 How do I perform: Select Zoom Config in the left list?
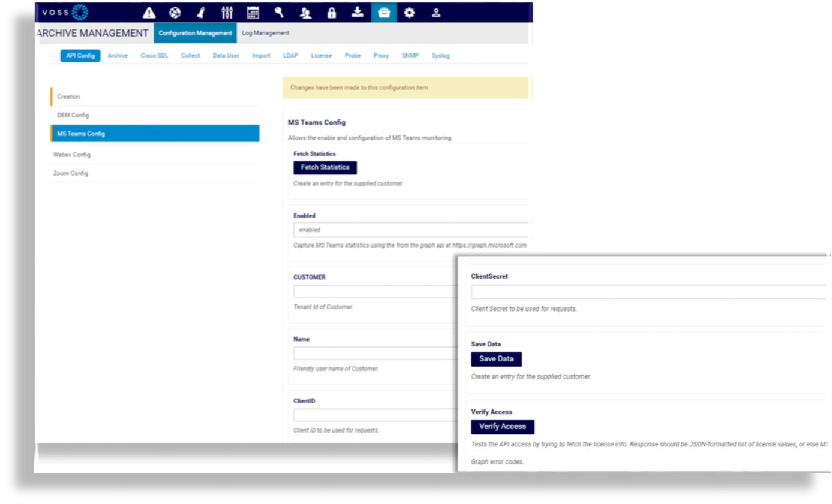pyautogui.click(x=152, y=173)
